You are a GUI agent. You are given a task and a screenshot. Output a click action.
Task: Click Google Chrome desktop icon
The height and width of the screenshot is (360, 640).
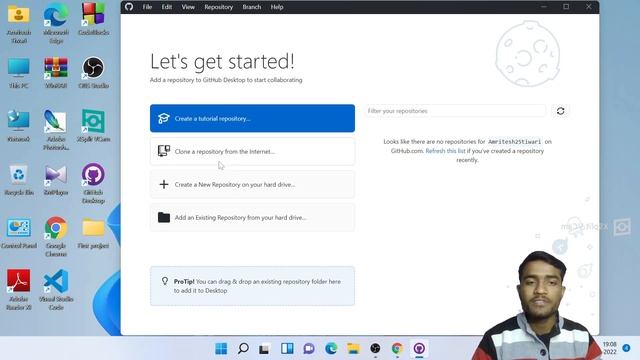(x=56, y=237)
